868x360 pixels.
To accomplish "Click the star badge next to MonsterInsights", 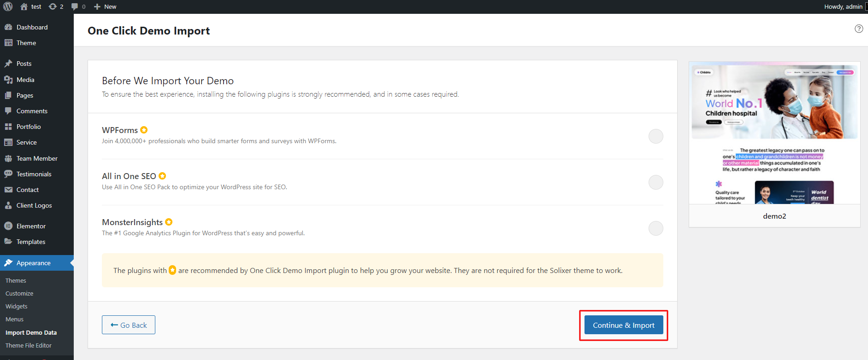I will click(169, 222).
